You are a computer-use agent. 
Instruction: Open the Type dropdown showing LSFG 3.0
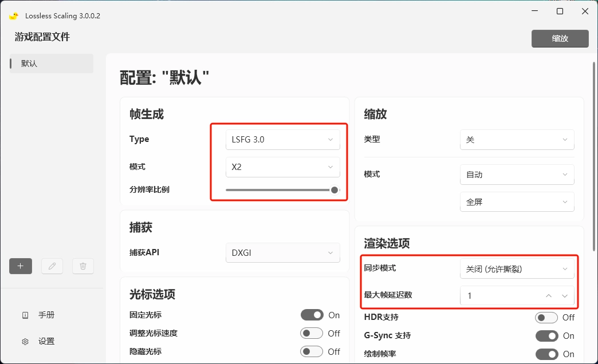point(282,139)
